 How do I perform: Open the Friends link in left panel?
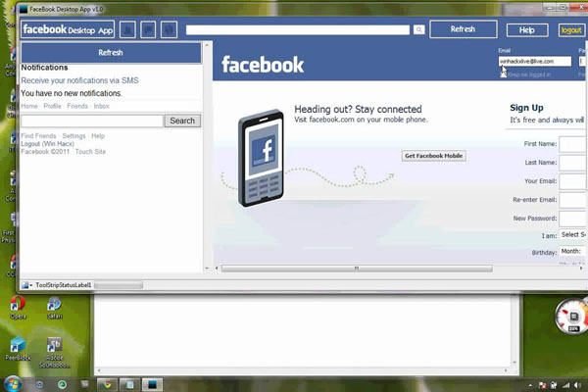point(77,106)
